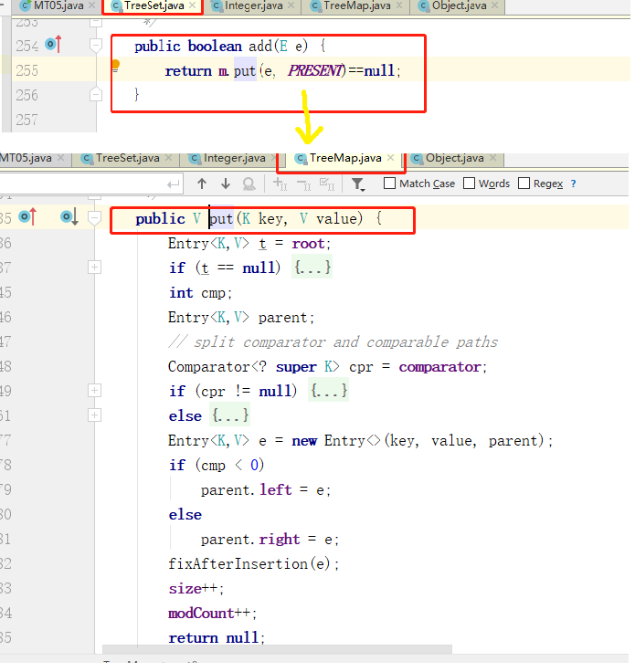The image size is (635, 672).
Task: Click parent.left in the assignment line
Action: pyautogui.click(x=247, y=490)
